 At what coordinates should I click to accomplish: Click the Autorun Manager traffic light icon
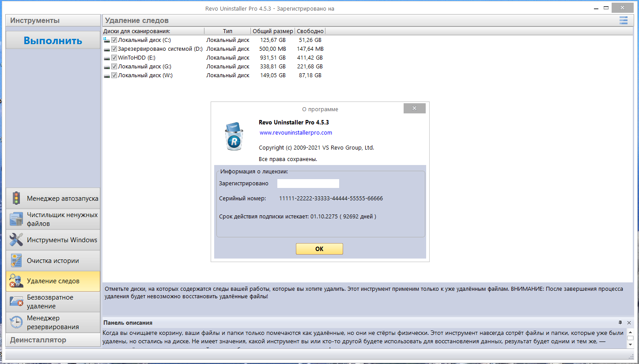point(16,198)
